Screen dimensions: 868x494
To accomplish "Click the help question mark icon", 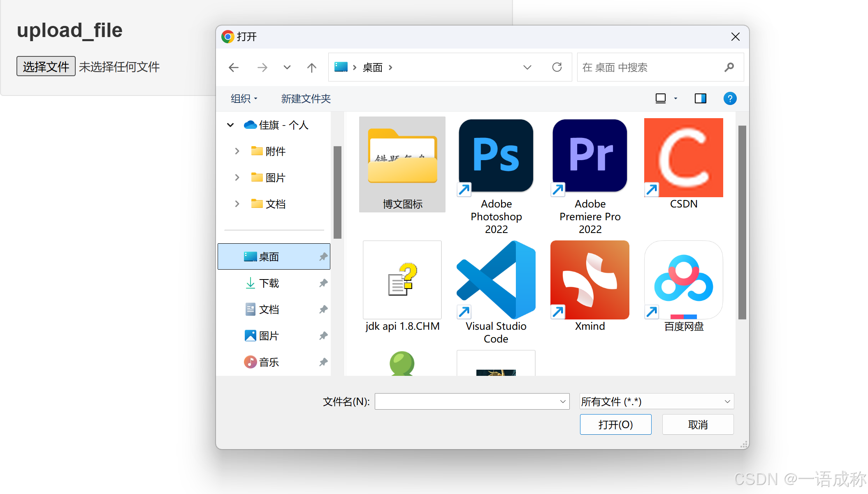I will (x=730, y=98).
